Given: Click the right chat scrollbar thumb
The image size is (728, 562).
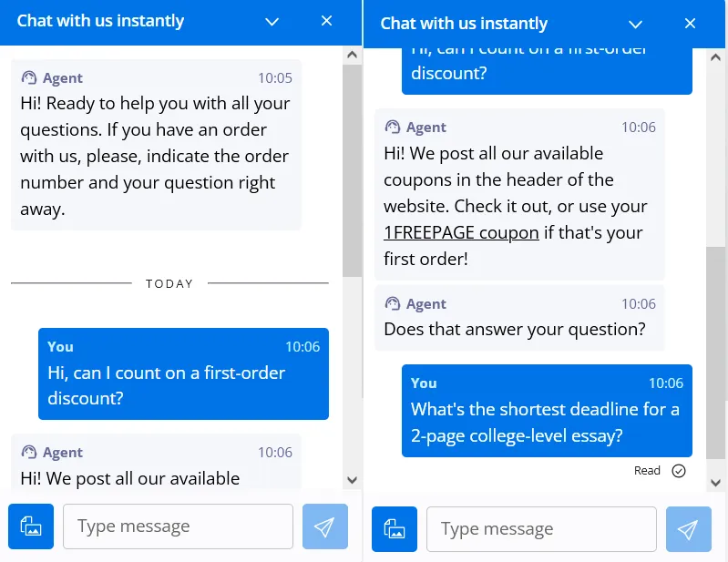Looking at the screenshot, I should [715, 353].
